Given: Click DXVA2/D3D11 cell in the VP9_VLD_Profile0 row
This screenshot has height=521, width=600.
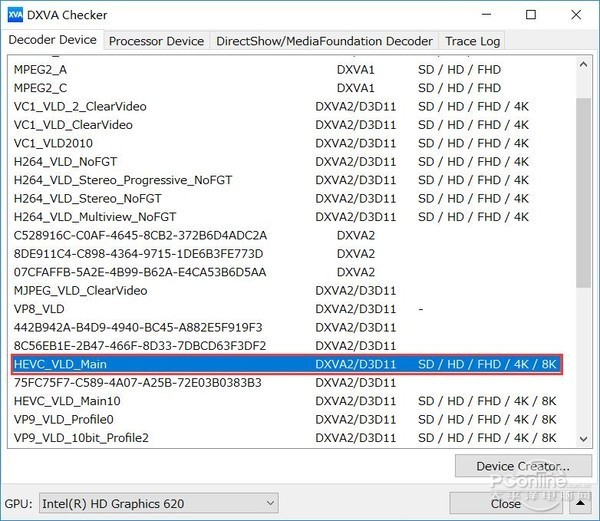Looking at the screenshot, I should 355,419.
